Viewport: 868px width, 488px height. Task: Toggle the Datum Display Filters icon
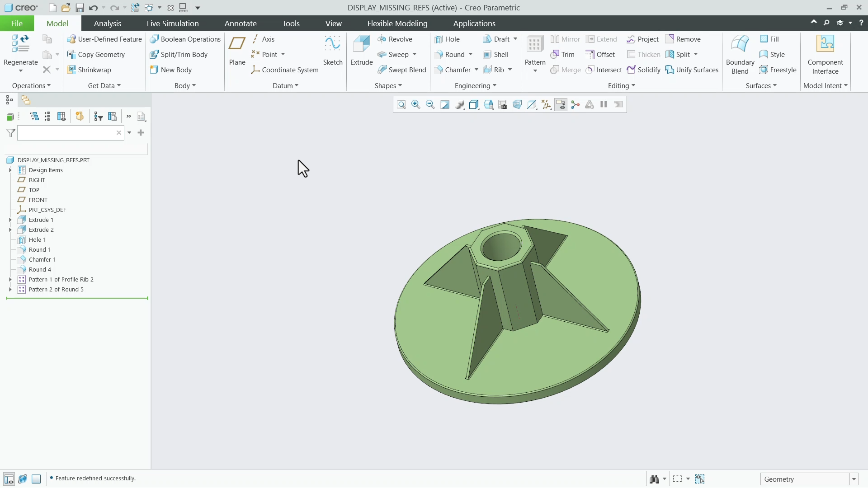[x=546, y=105]
